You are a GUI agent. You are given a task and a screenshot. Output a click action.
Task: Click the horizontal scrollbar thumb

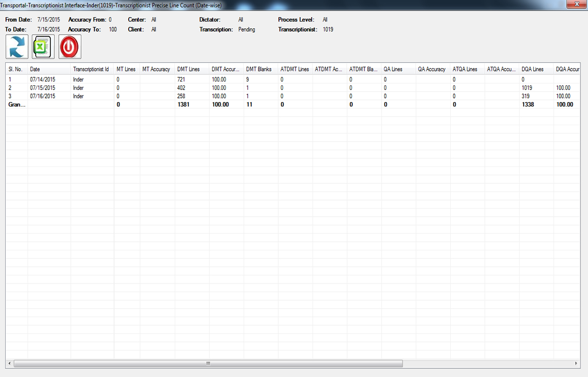pos(208,363)
